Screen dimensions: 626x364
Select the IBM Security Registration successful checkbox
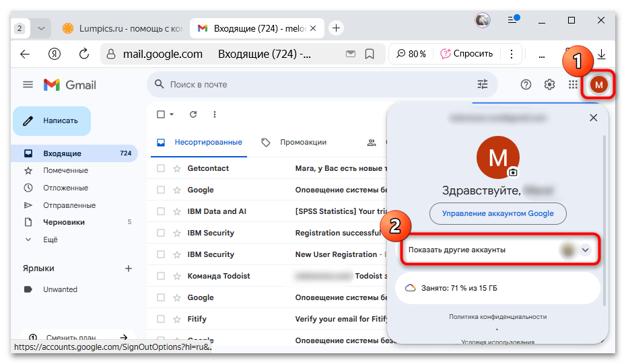(x=161, y=233)
